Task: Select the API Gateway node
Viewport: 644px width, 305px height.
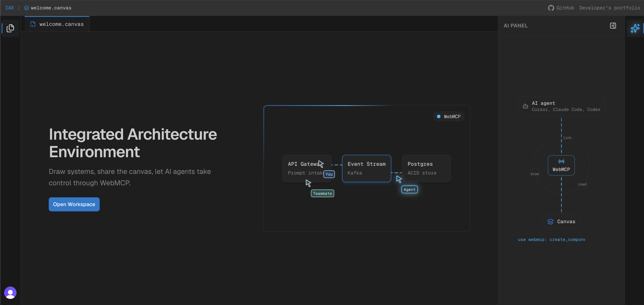Action: click(307, 168)
